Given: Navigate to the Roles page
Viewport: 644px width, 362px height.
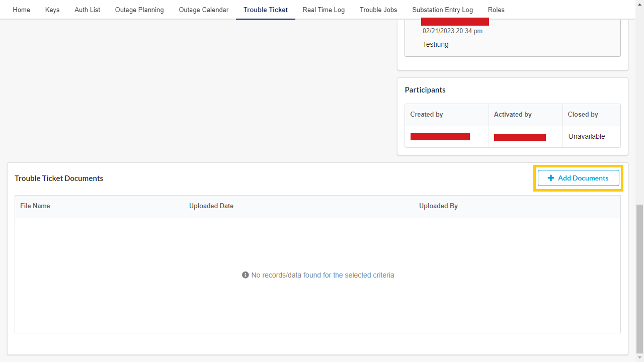Looking at the screenshot, I should [496, 10].
